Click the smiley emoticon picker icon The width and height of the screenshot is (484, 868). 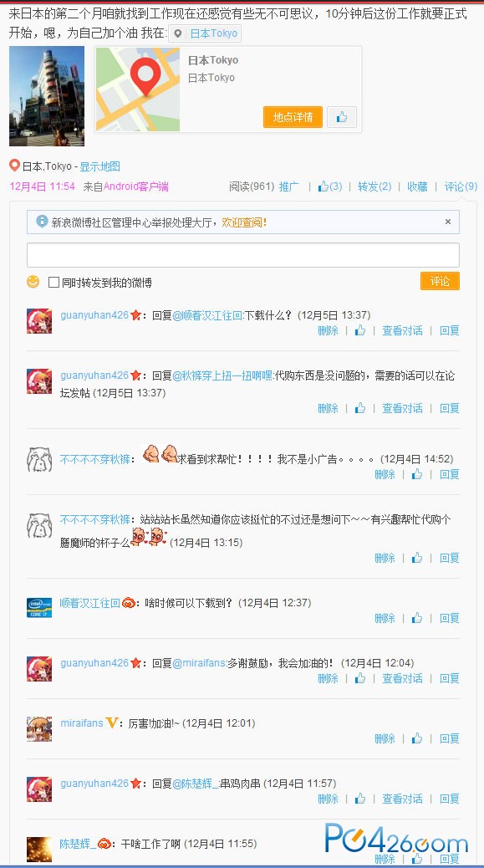pos(33,282)
